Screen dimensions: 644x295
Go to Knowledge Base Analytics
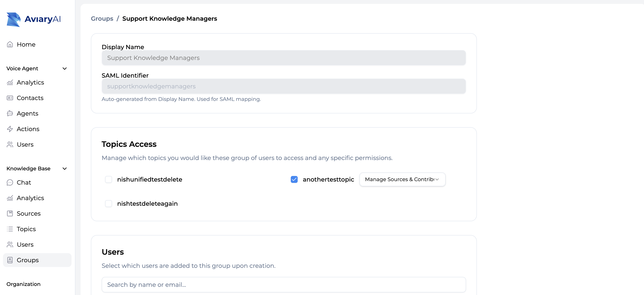click(30, 198)
